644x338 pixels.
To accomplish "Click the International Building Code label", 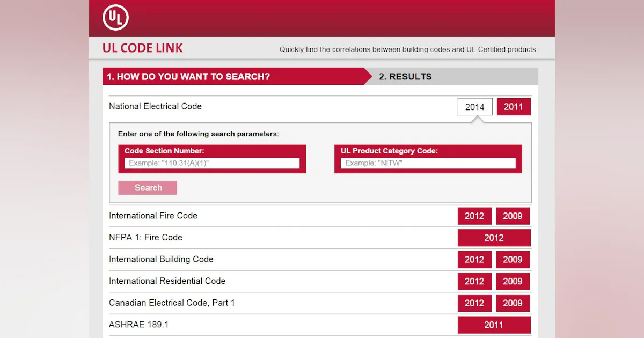I will 161,259.
